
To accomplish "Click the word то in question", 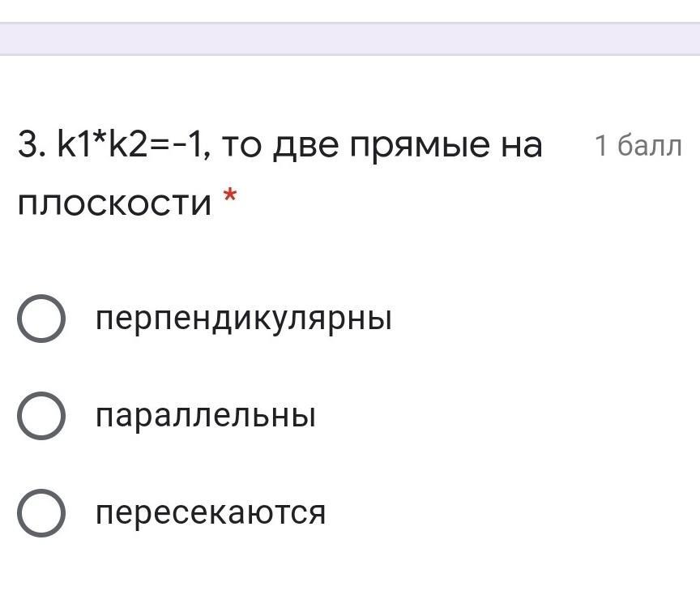I will [241, 147].
